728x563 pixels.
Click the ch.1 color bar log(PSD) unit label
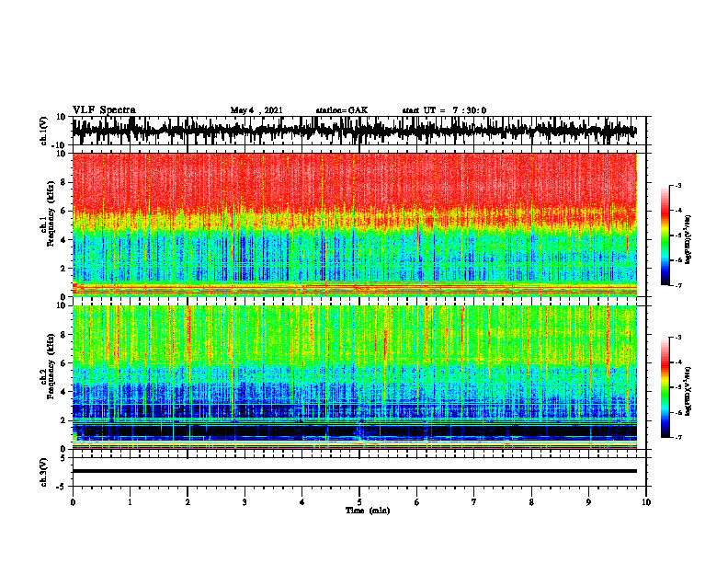click(x=688, y=240)
